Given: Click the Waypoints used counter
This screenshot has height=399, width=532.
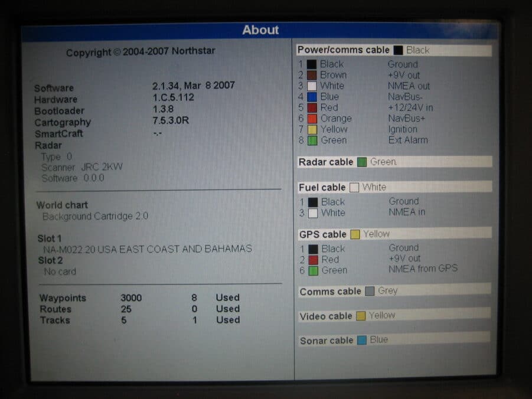Looking at the screenshot, I should pyautogui.click(x=195, y=297).
